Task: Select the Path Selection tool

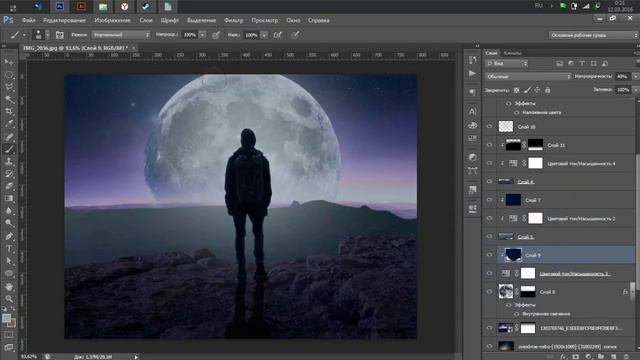Action: point(9,261)
